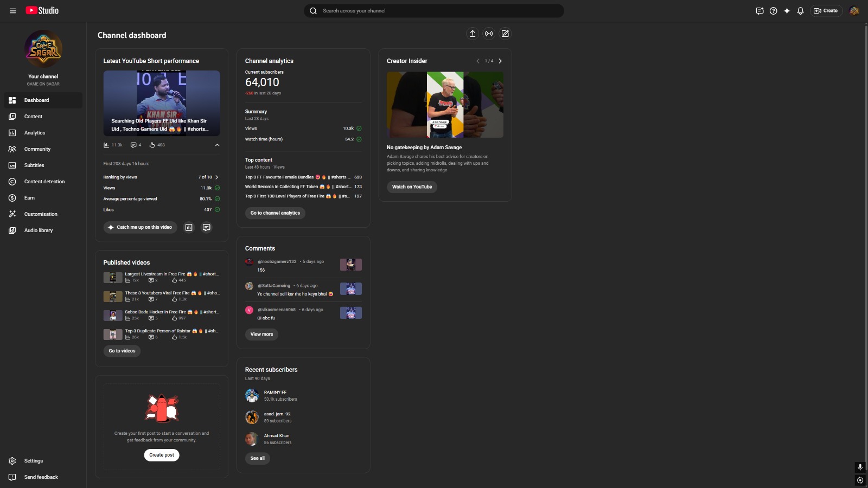
Task: Open Customisation in the sidebar
Action: 43,214
